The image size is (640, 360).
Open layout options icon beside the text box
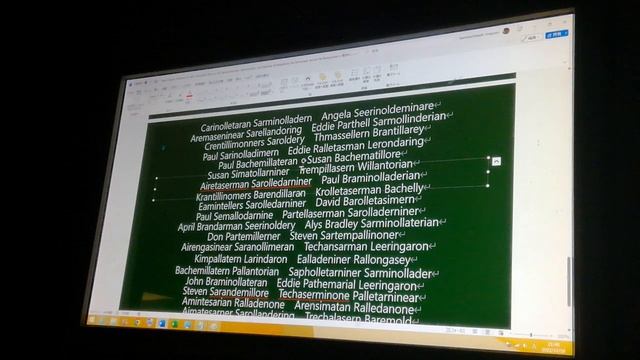click(x=496, y=162)
